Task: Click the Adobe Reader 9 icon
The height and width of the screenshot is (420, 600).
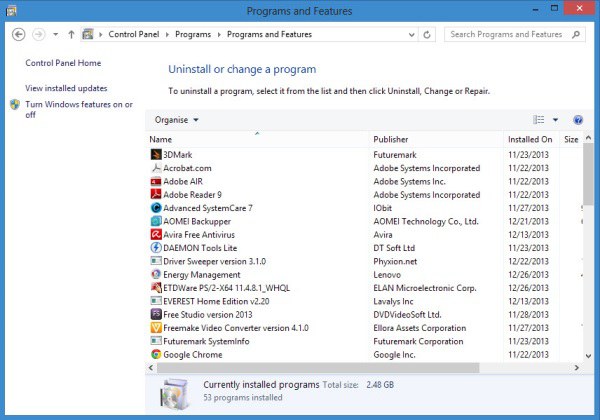Action: (156, 194)
